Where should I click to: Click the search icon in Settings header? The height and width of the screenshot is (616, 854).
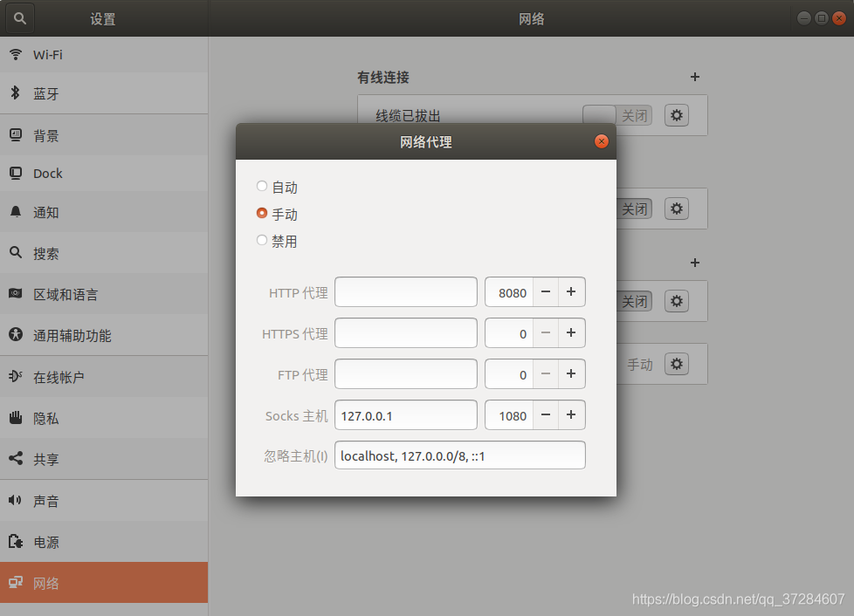pyautogui.click(x=20, y=18)
